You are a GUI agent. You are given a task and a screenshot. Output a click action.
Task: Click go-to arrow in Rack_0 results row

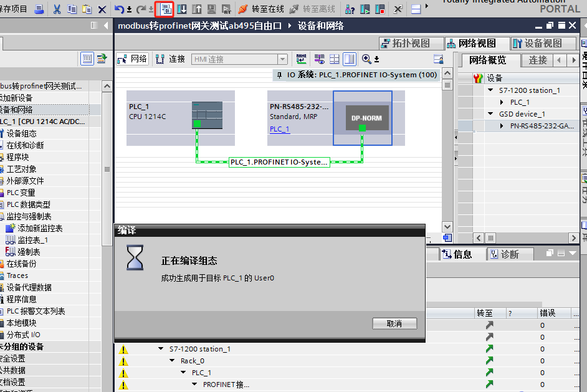pos(489,361)
